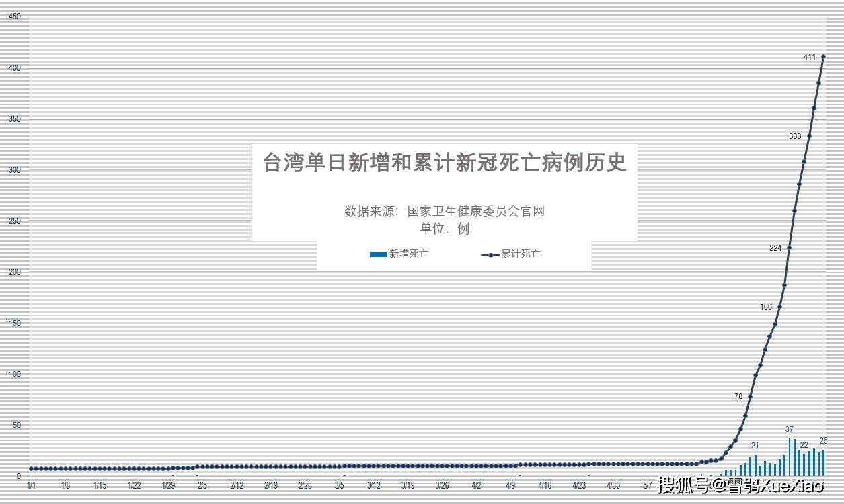Click the 100 y-axis value
The width and height of the screenshot is (844, 504).
[15, 374]
